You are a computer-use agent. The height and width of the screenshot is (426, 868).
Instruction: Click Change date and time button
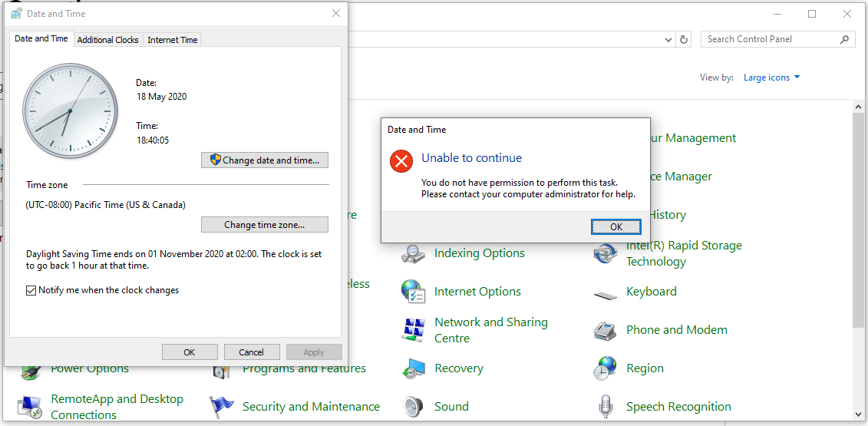[x=265, y=160]
